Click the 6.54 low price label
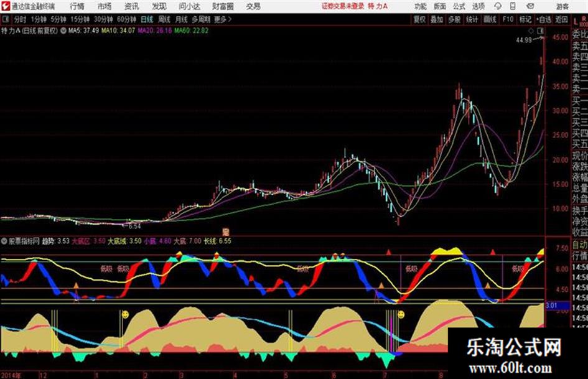Image resolution: width=588 pixels, height=379 pixels. (x=134, y=227)
